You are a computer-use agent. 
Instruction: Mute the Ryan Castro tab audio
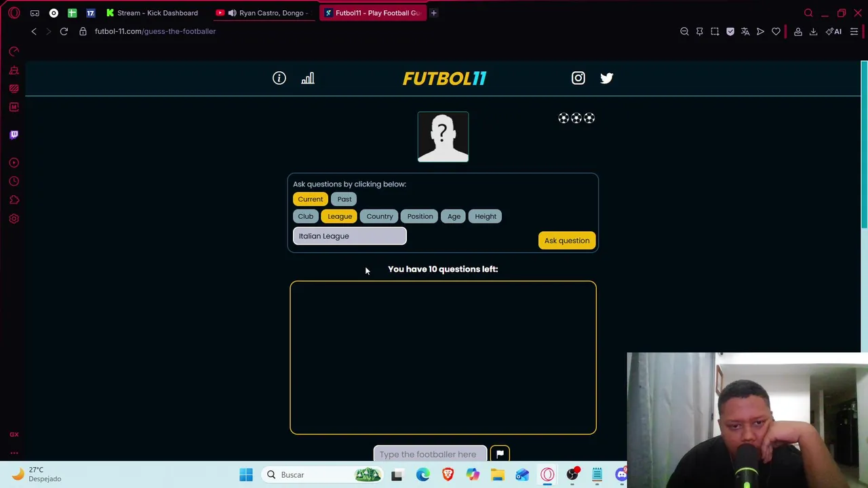click(x=233, y=13)
